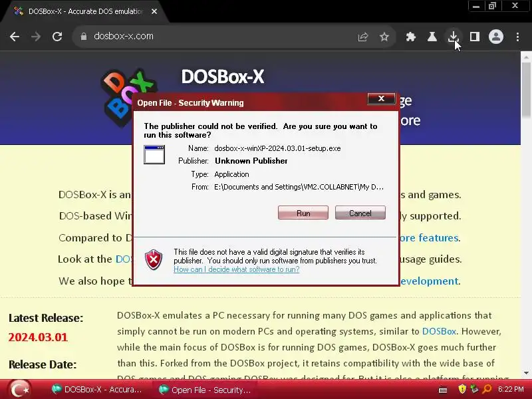Click the page vertical scrollbar thumb
Screen dimensions: 532x399
coord(526,89)
